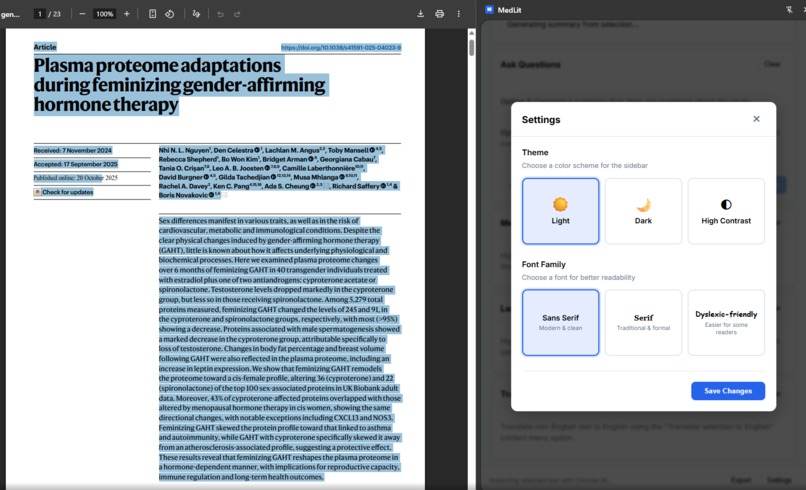Select the Light theme option
Image resolution: width=806 pixels, height=490 pixels.
(560, 211)
